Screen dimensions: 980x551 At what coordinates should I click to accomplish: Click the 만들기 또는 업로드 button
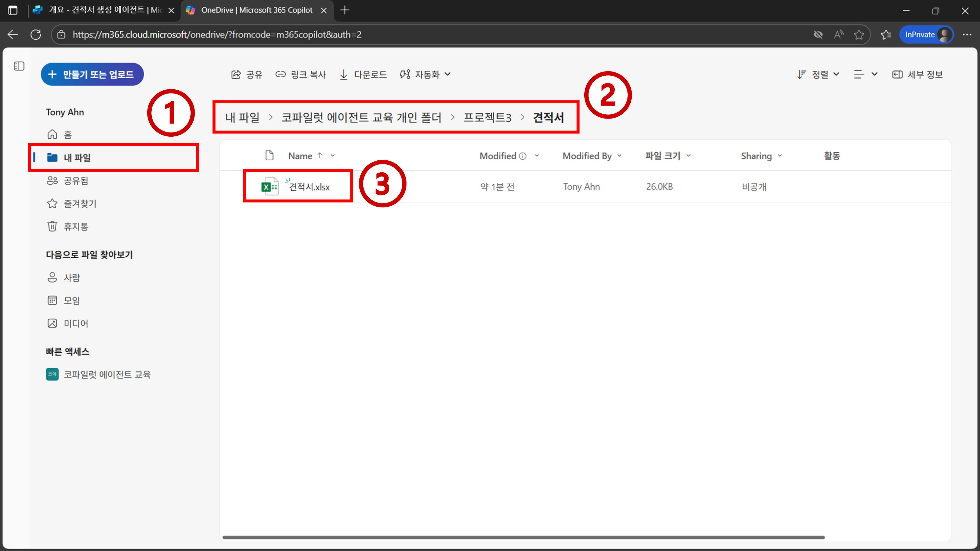click(92, 74)
